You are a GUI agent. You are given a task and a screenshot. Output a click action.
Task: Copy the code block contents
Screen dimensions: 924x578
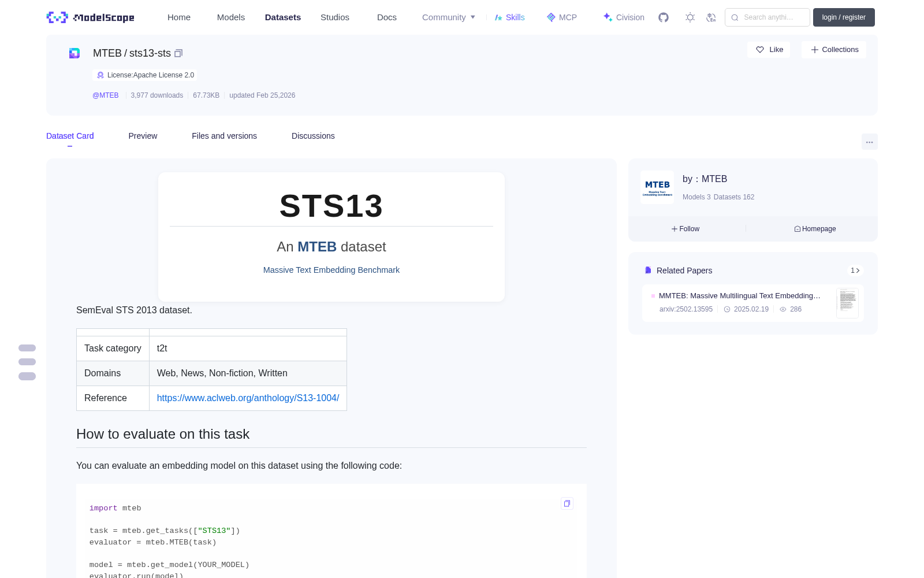tap(567, 503)
